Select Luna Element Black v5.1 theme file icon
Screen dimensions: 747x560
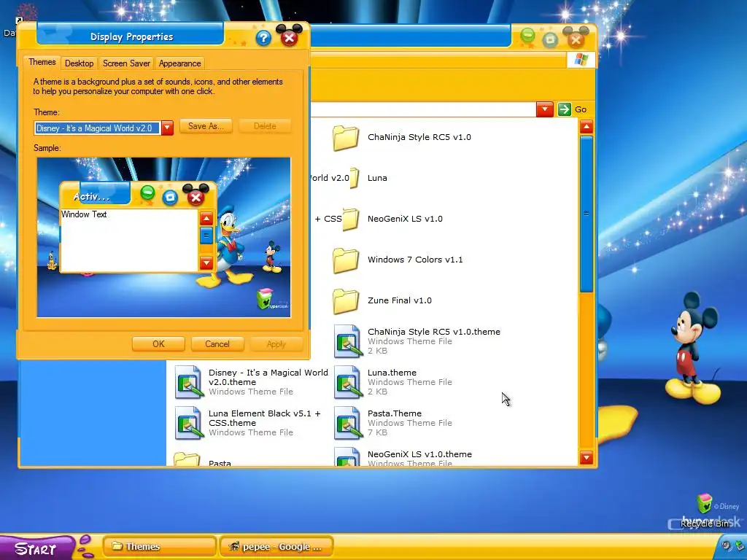tap(188, 423)
